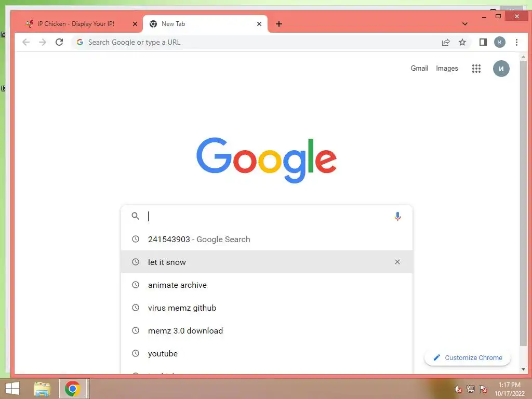This screenshot has height=399, width=532.
Task: Reload the current page
Action: (59, 42)
